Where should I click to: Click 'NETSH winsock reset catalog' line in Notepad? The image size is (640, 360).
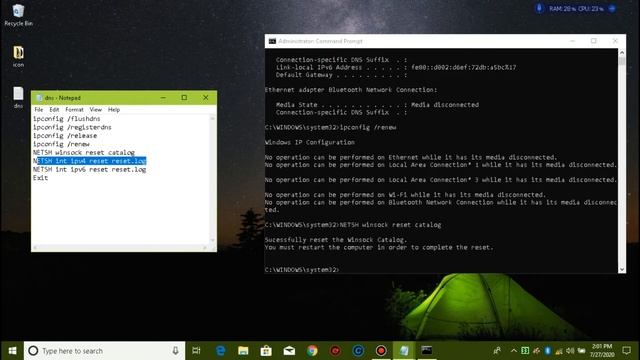[x=84, y=152]
